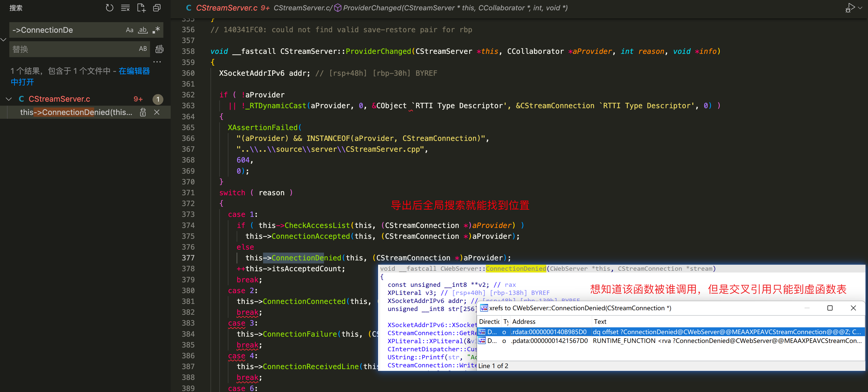Image resolution: width=868 pixels, height=392 pixels.
Task: Collapse the replace field chevron
Action: tap(3, 40)
